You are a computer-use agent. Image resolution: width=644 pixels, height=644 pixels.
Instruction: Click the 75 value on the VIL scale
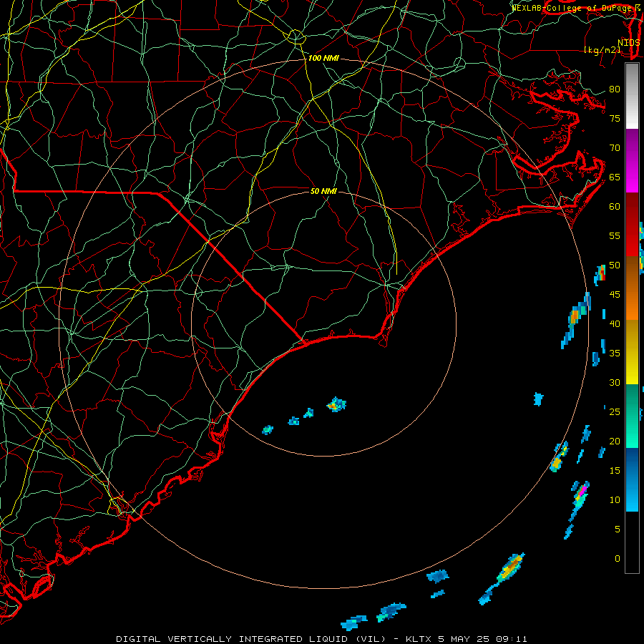(x=615, y=119)
